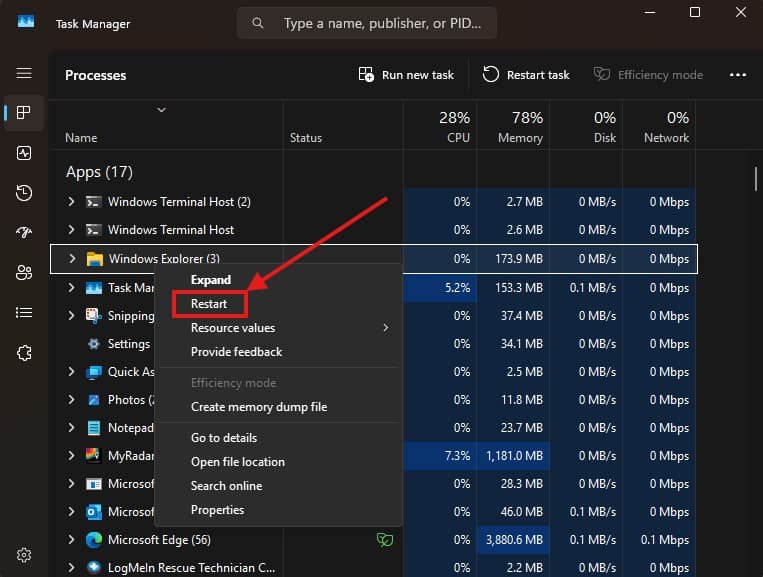763x577 pixels.
Task: Open the Details sidebar icon
Action: point(24,312)
